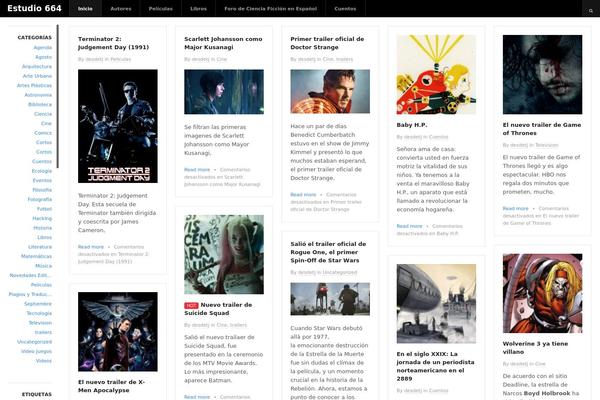The image size is (600, 400).
Task: Click the Cuentos category in Baby H.P. byline
Action: (438, 137)
